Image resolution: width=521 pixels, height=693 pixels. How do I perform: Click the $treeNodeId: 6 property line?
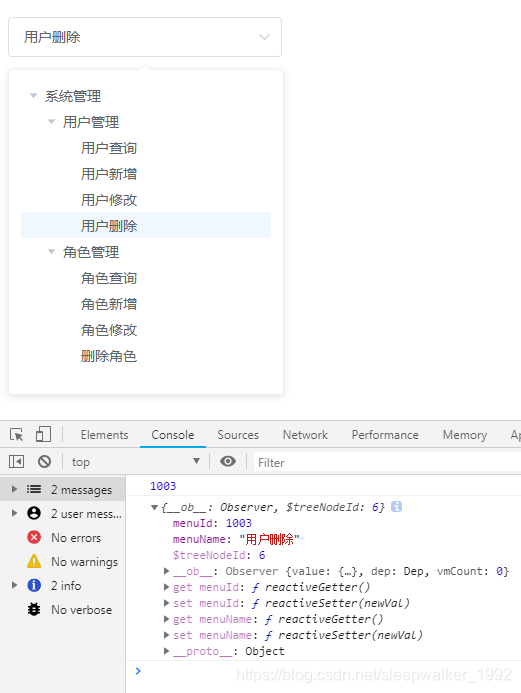[219, 555]
